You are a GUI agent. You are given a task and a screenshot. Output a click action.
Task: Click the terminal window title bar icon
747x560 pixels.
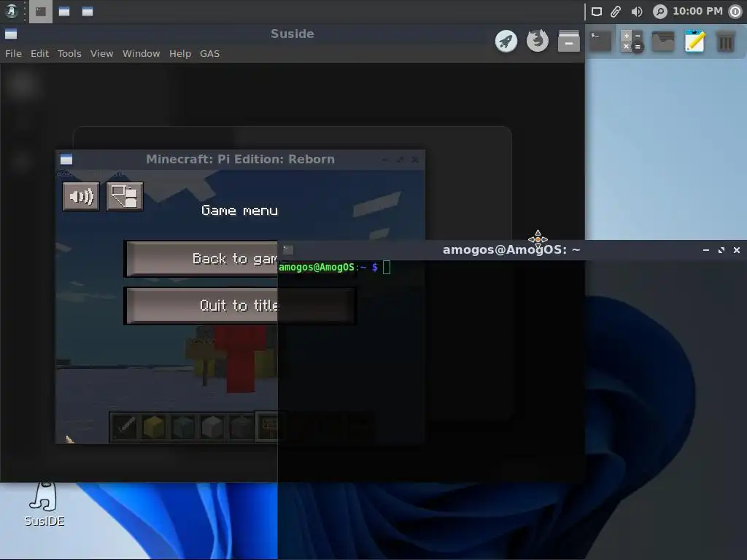coord(288,250)
